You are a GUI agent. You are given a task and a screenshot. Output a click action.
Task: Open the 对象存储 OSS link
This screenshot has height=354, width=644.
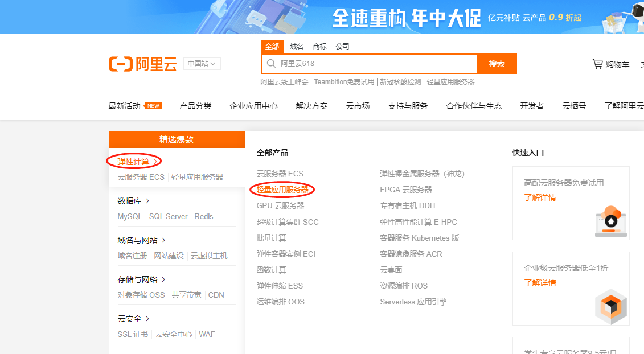click(141, 295)
